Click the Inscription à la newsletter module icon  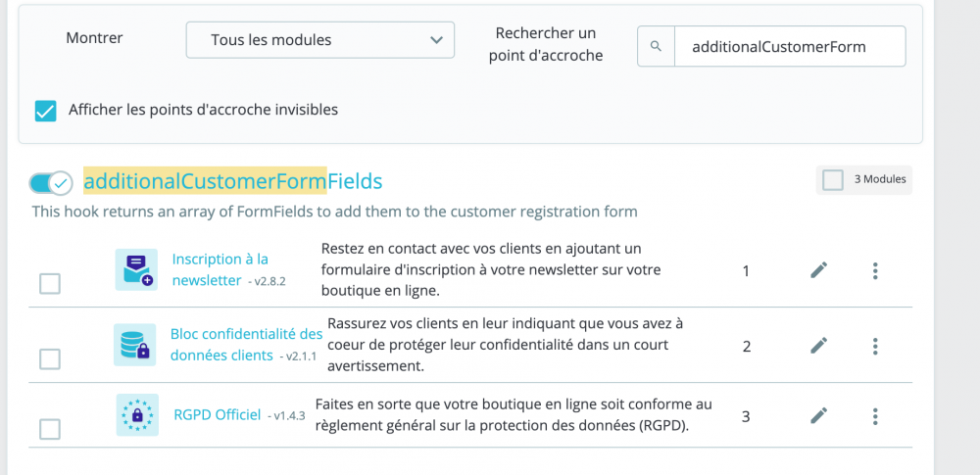[135, 269]
